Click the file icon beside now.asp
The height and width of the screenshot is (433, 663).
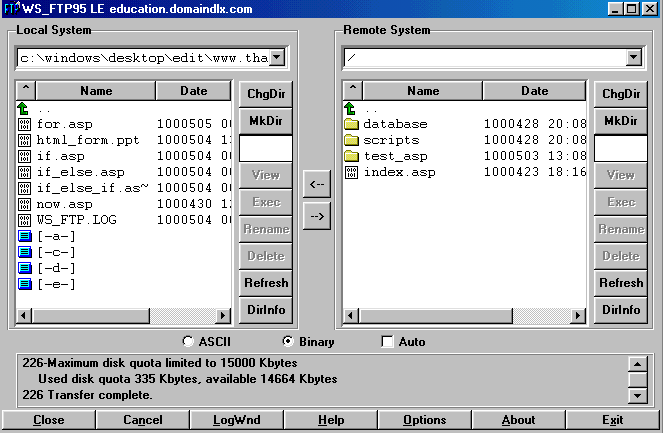pyautogui.click(x=25, y=204)
